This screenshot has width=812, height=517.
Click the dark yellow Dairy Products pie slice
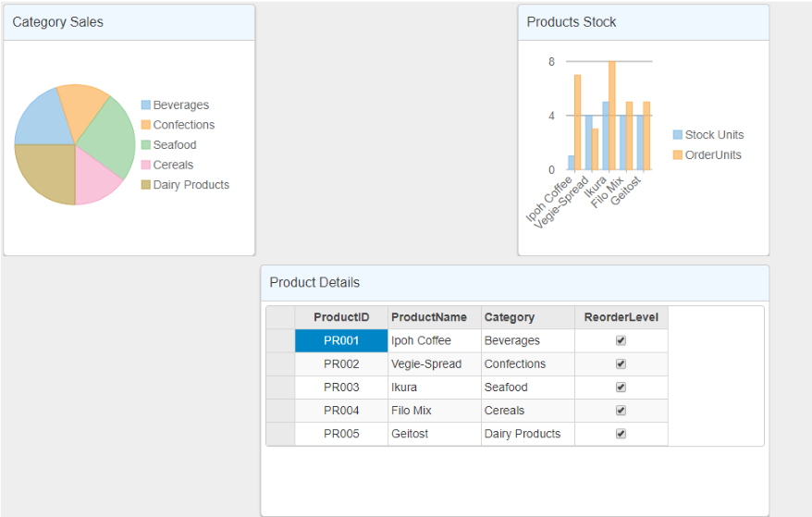(44, 174)
